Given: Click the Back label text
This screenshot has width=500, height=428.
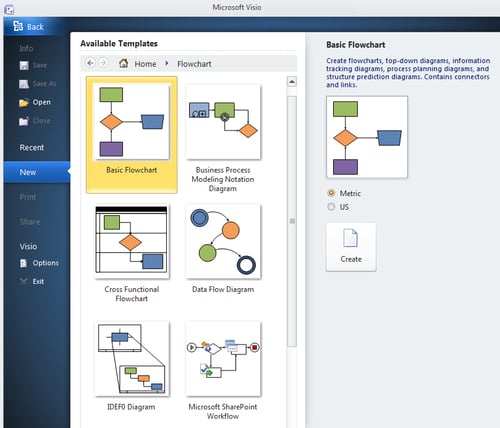Looking at the screenshot, I should click(35, 27).
